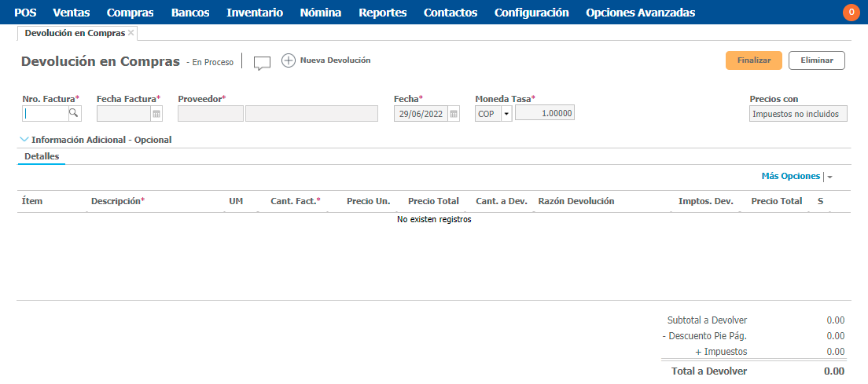Open the Moneda COP dropdown arrow
Image resolution: width=868 pixels, height=384 pixels.
[x=506, y=114]
